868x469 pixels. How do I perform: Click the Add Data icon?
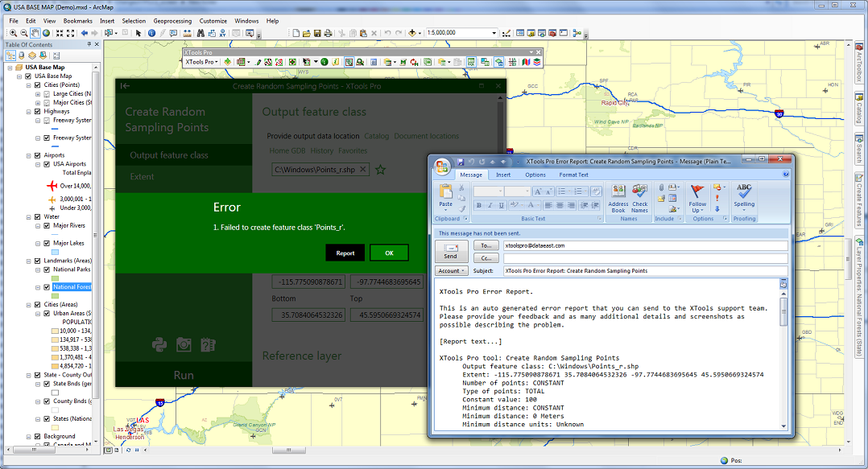[x=412, y=33]
